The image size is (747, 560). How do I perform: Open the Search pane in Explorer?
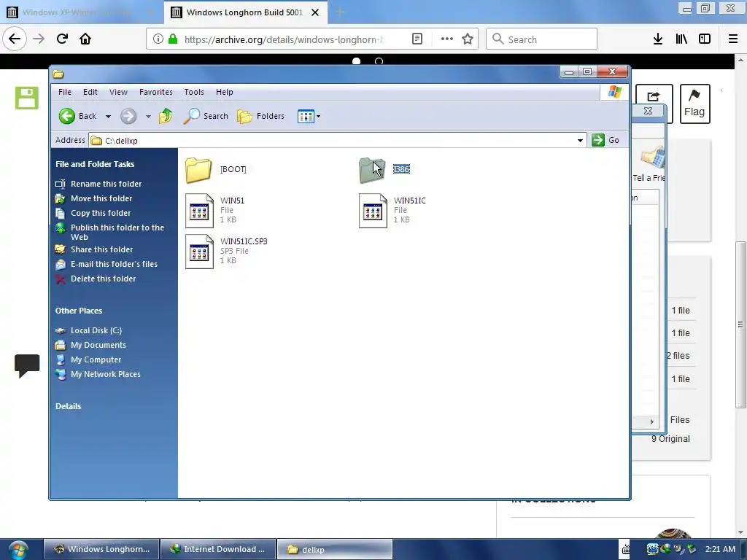(x=206, y=116)
